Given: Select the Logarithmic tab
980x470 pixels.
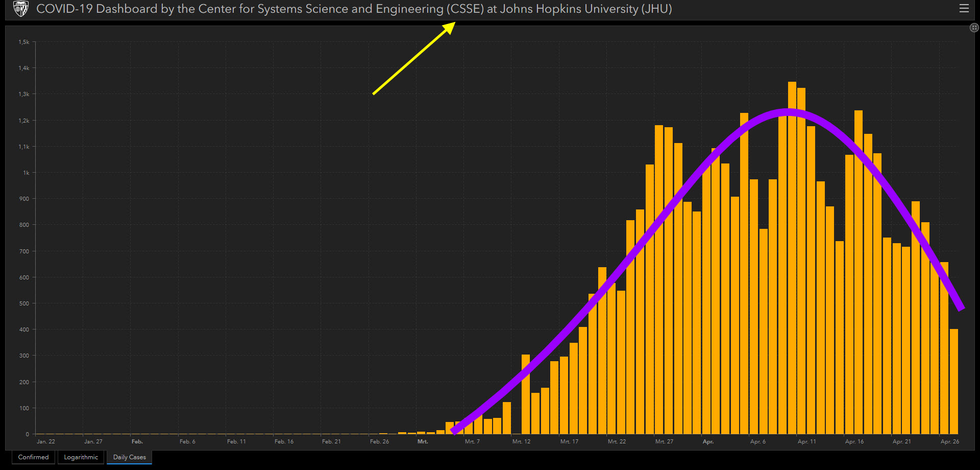Looking at the screenshot, I should click(x=81, y=457).
